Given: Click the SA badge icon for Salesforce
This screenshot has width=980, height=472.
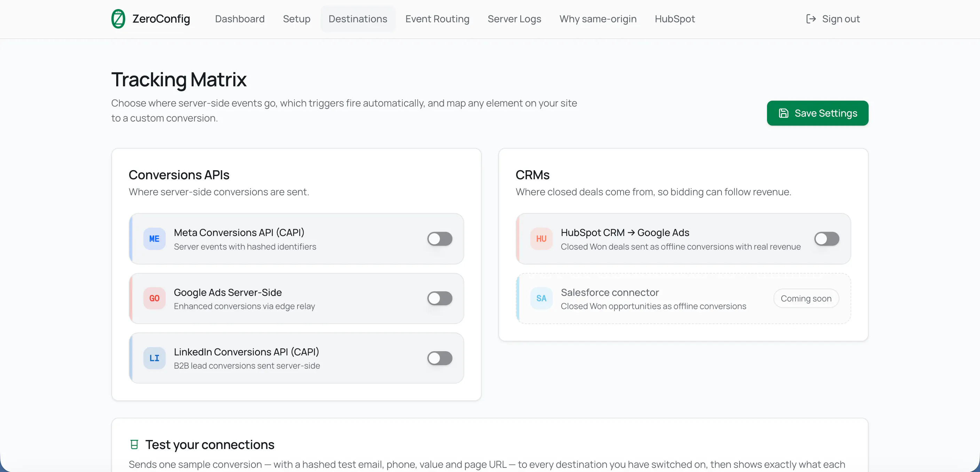Looking at the screenshot, I should [542, 298].
